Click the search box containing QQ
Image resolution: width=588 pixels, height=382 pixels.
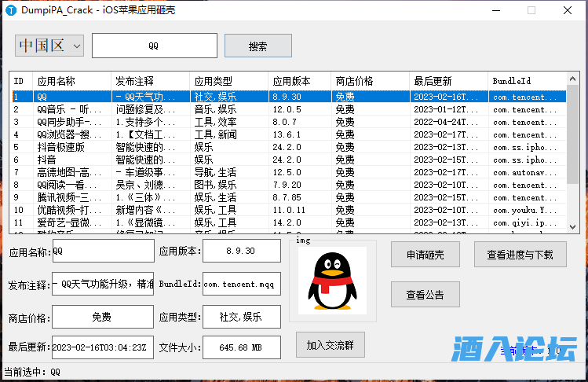[155, 46]
